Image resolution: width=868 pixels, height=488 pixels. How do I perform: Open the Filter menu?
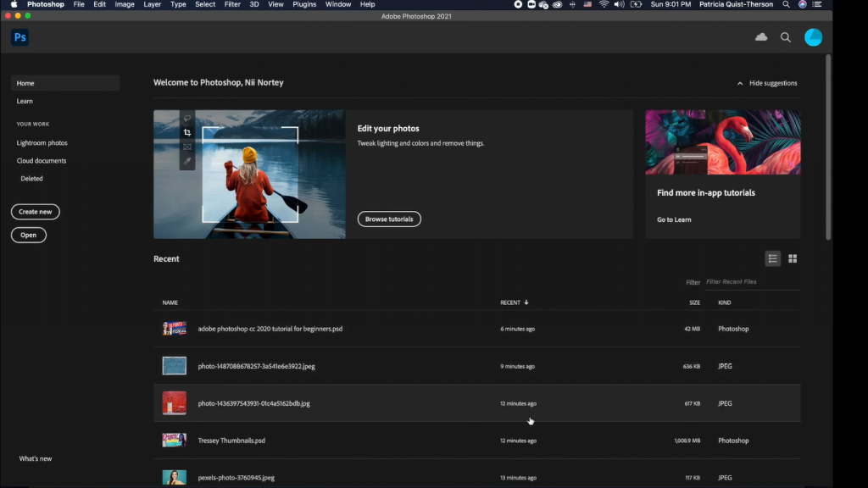coord(232,4)
